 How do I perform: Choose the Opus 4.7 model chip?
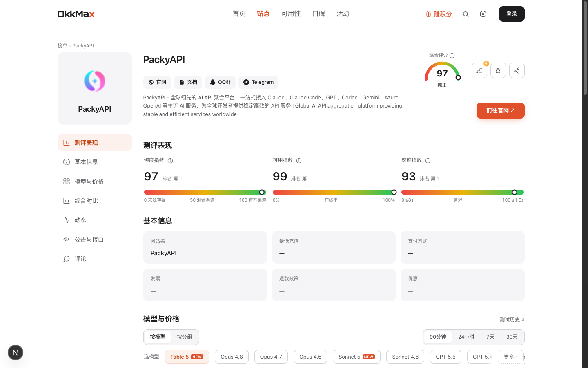coord(271,357)
